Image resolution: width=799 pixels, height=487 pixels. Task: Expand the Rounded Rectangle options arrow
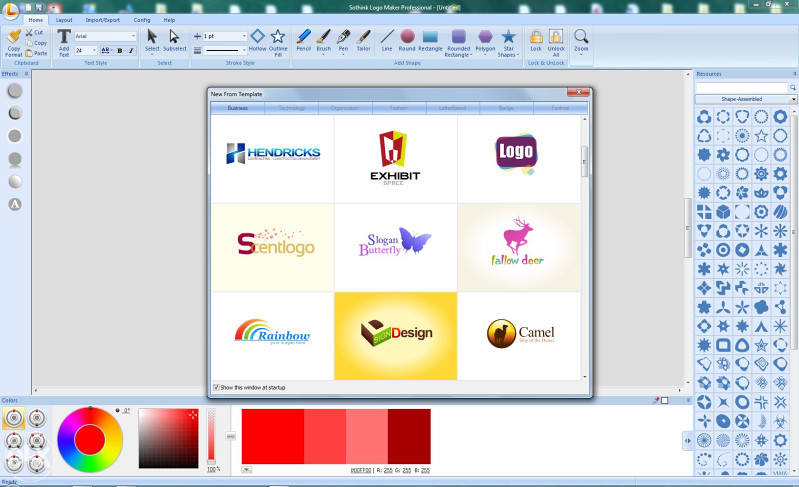click(x=471, y=55)
